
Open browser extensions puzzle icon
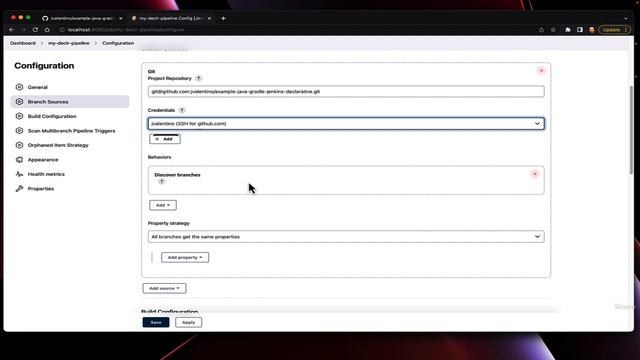[568, 30]
